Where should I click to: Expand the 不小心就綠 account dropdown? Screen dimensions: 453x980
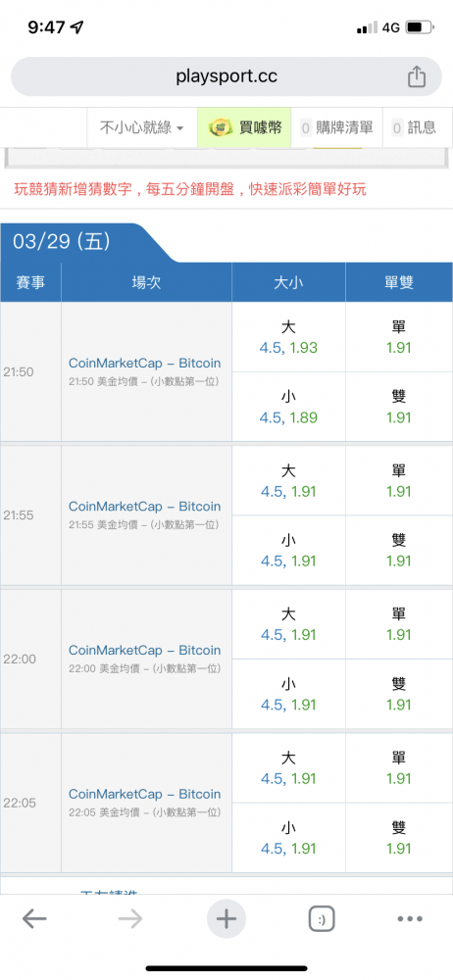(x=142, y=127)
